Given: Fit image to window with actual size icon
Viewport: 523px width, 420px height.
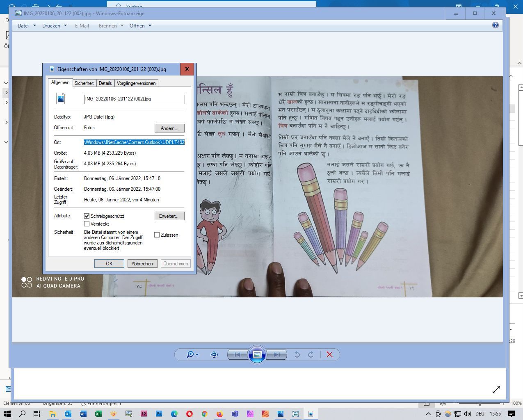Looking at the screenshot, I should click(214, 355).
